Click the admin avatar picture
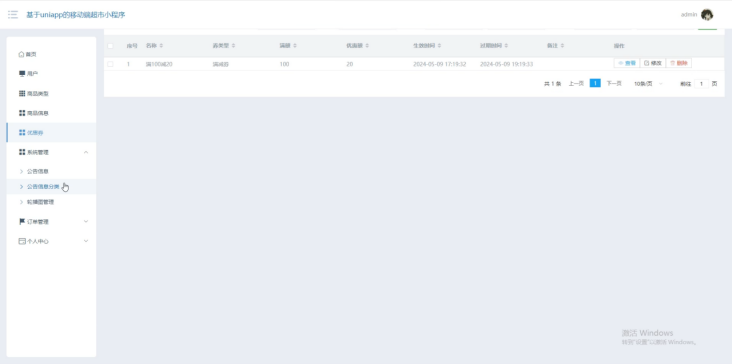The width and height of the screenshot is (733, 364). click(707, 14)
